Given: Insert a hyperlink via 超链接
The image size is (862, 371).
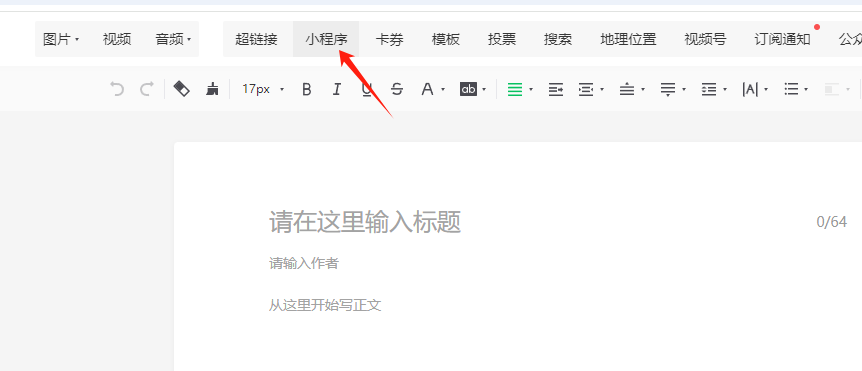Looking at the screenshot, I should click(256, 39).
